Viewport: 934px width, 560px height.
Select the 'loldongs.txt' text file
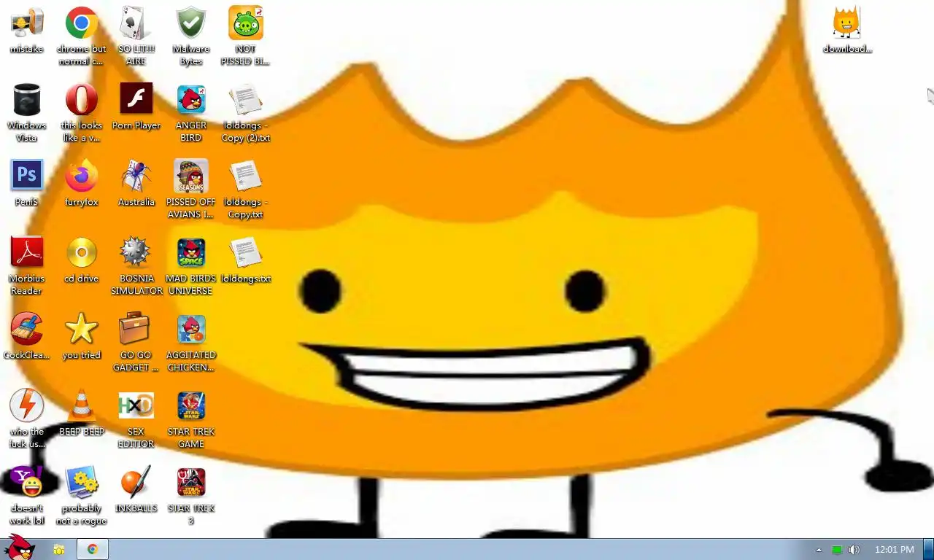coord(246,260)
